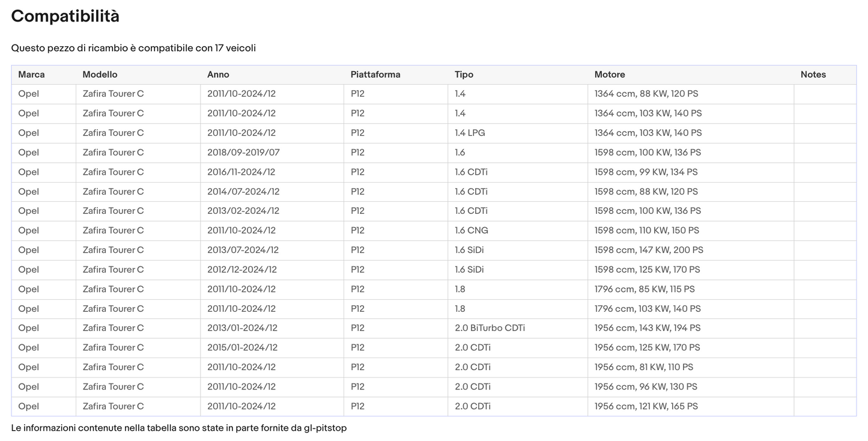Click the Marca column header
Screen dimensions: 868x441
tap(31, 75)
